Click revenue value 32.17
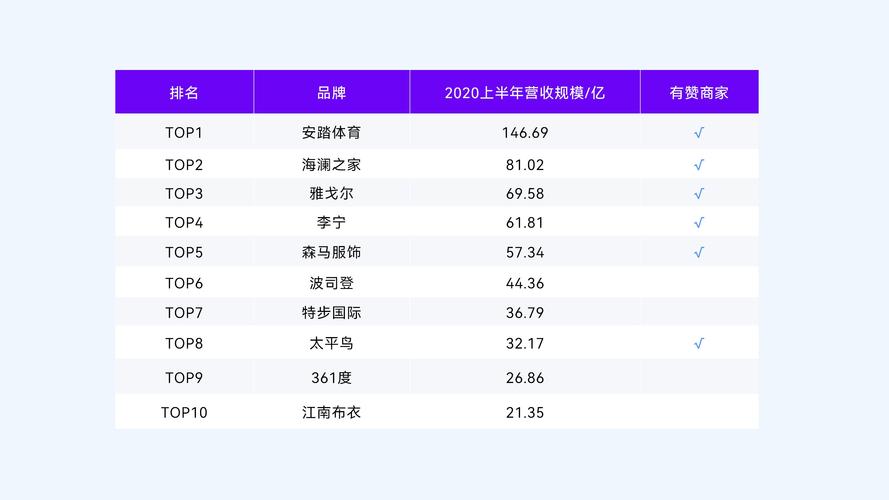The width and height of the screenshot is (889, 500). [x=524, y=343]
